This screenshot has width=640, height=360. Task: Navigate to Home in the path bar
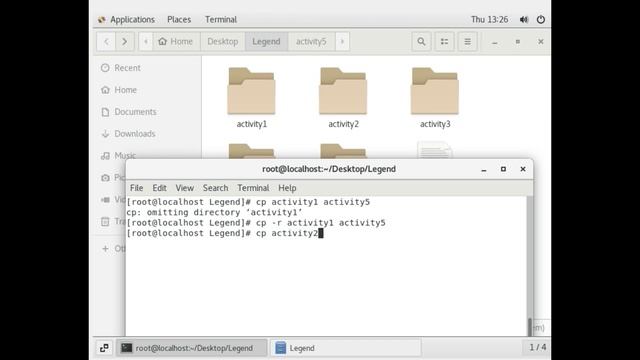coord(176,42)
